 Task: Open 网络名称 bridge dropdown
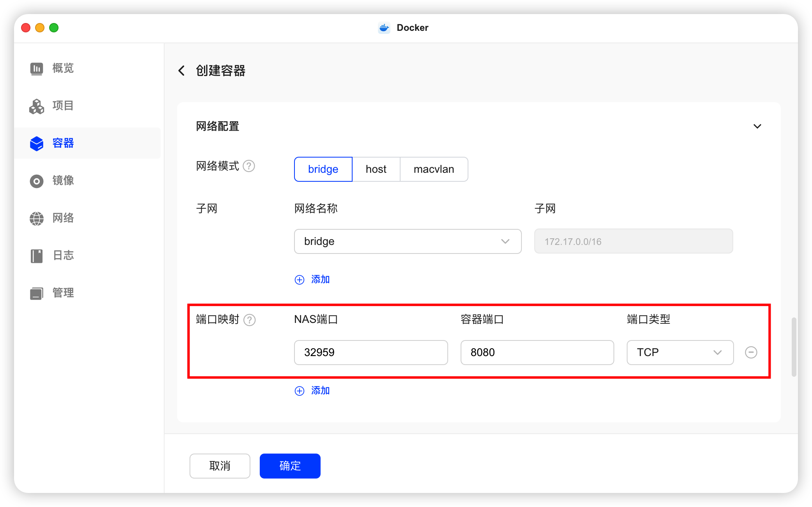point(408,241)
